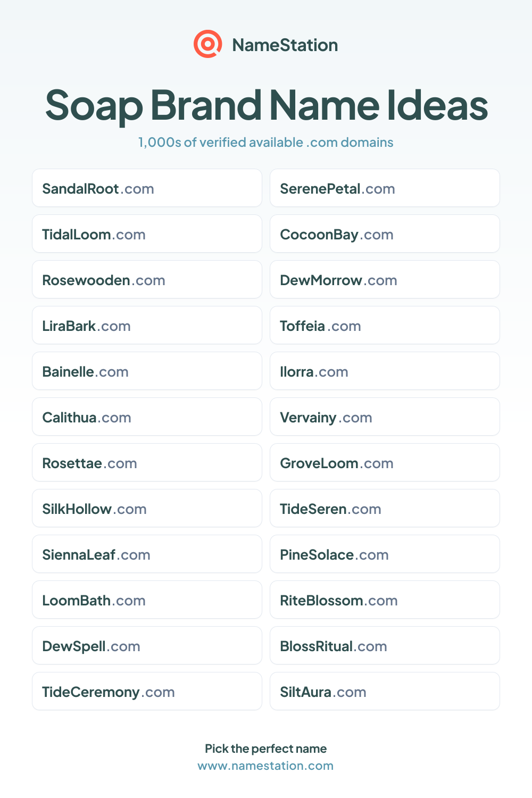Select the DewMorrow.com domain card
532x798 pixels.
click(x=385, y=279)
